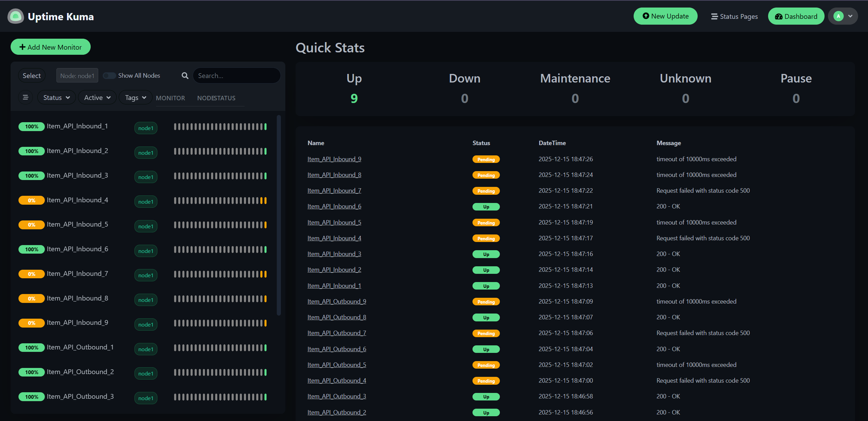Click the node1 tag on Item_API_Inbound_4
868x421 pixels.
[x=146, y=202]
